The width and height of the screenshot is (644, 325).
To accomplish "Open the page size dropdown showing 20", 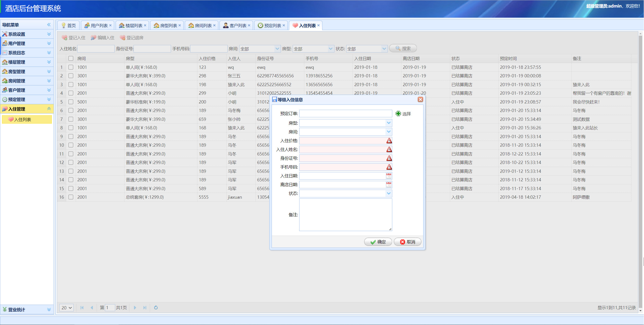I will tap(66, 307).
